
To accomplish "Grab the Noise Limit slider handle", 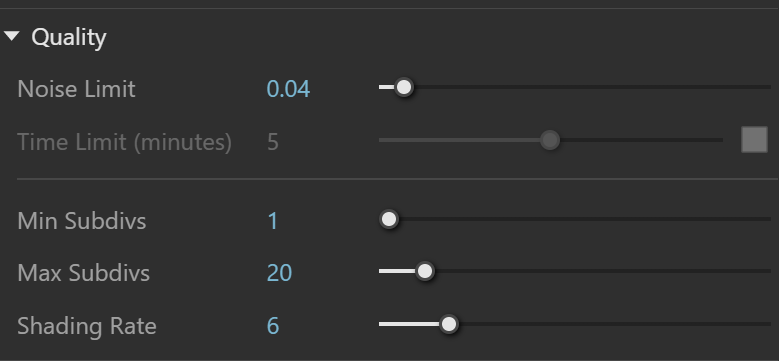I will 404,87.
